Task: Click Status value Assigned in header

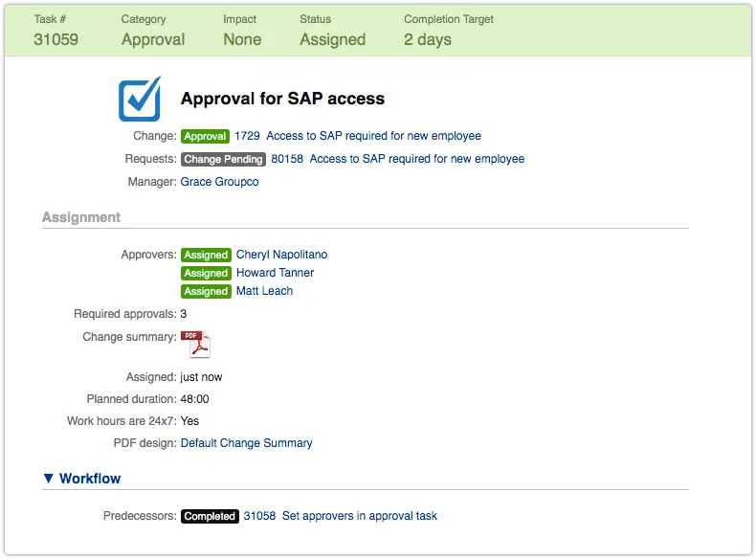Action: (333, 39)
